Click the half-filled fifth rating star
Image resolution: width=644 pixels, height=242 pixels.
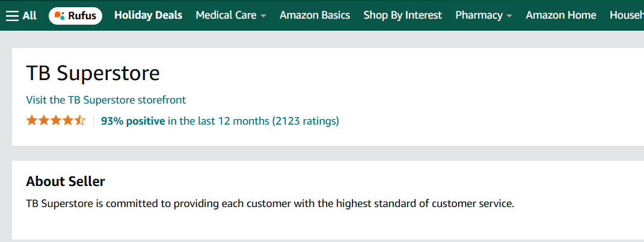(x=80, y=121)
